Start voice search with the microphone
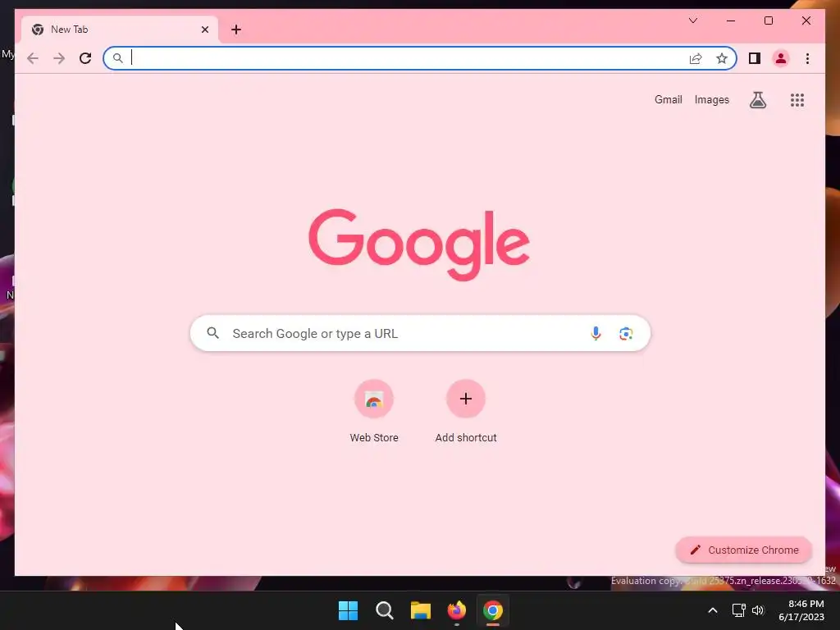 596,333
